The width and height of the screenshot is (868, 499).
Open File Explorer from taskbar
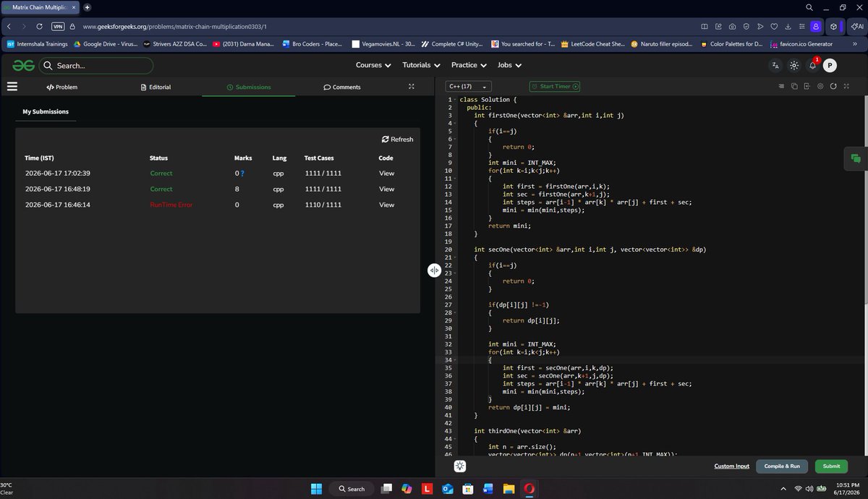pyautogui.click(x=509, y=489)
